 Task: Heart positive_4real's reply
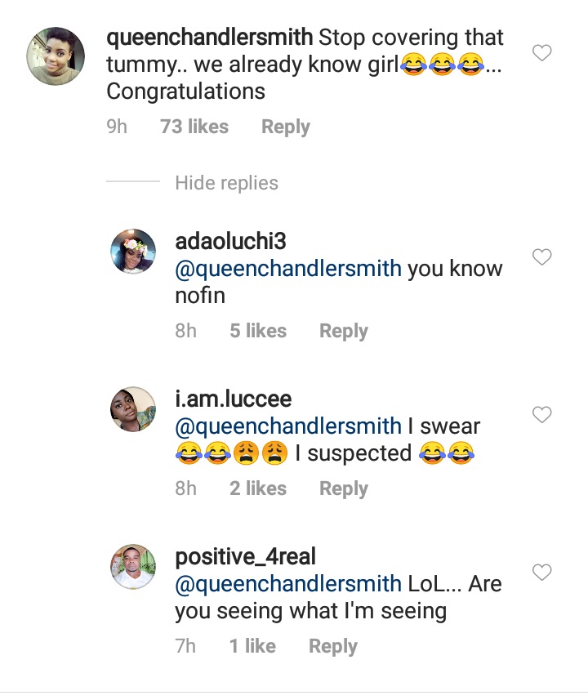[541, 573]
